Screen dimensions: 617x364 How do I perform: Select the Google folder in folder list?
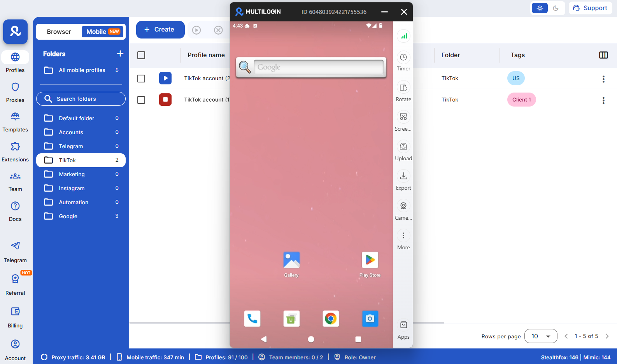[x=68, y=216]
